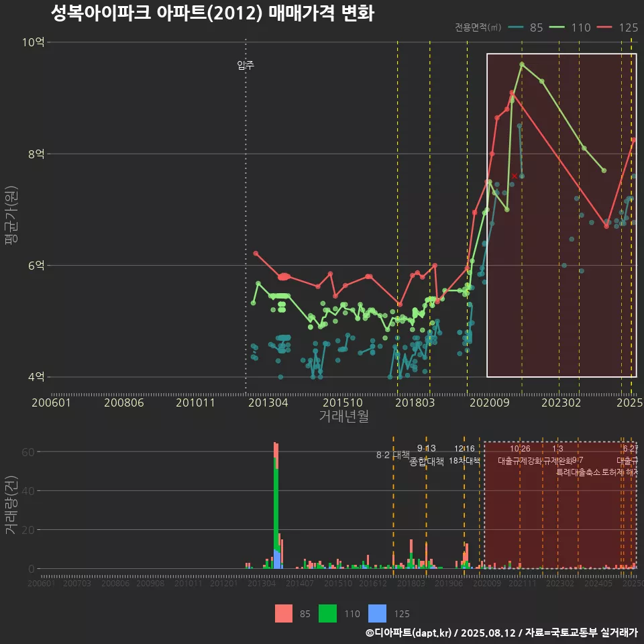The image size is (644, 644).
Task: Click the 12·16 annotation label
Action: coord(464,449)
